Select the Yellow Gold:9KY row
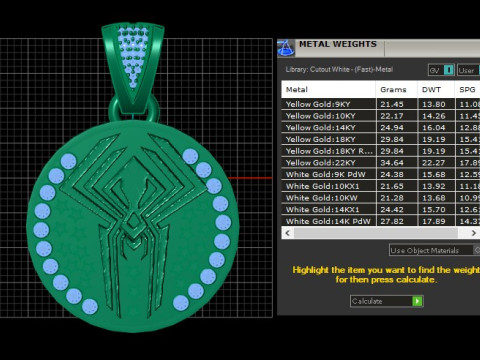 [381, 104]
